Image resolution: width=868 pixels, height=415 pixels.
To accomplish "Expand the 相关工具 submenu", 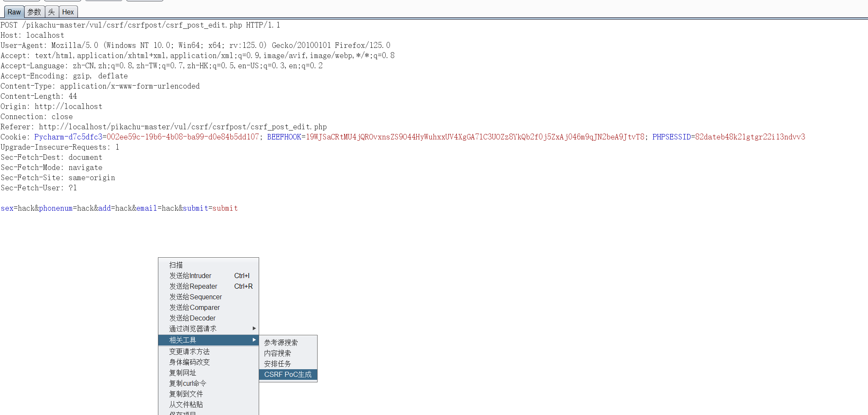I will [x=208, y=340].
